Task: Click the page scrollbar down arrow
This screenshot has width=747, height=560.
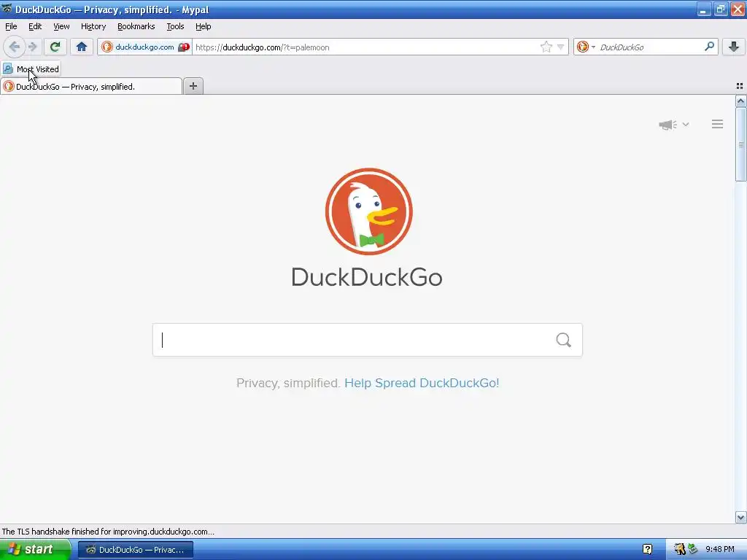Action: point(741,518)
